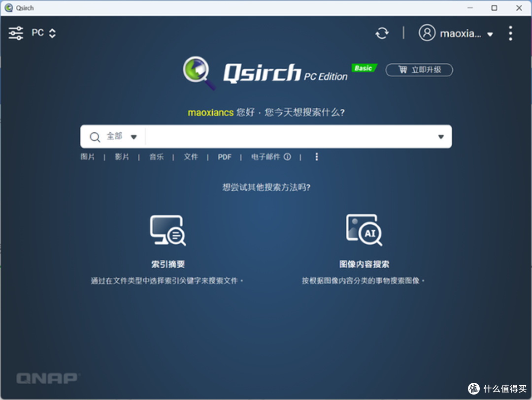The width and height of the screenshot is (532, 400).
Task: Click the refresh sync icon
Action: pos(382,33)
